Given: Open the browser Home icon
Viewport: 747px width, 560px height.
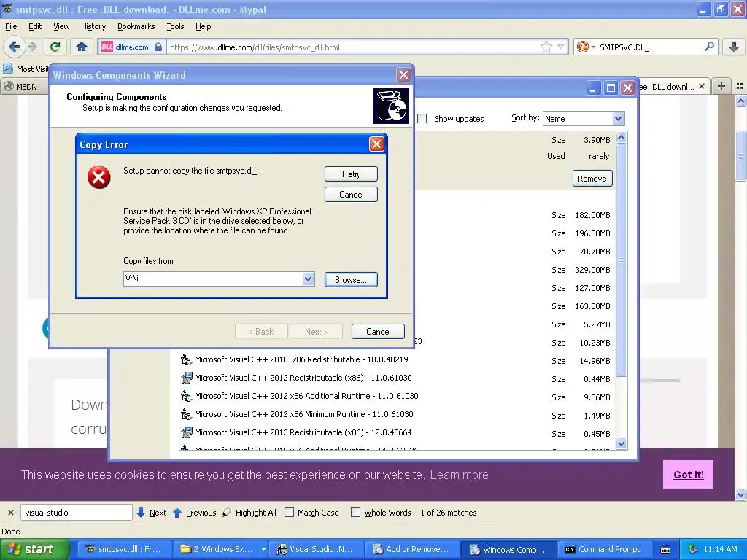Looking at the screenshot, I should (82, 47).
